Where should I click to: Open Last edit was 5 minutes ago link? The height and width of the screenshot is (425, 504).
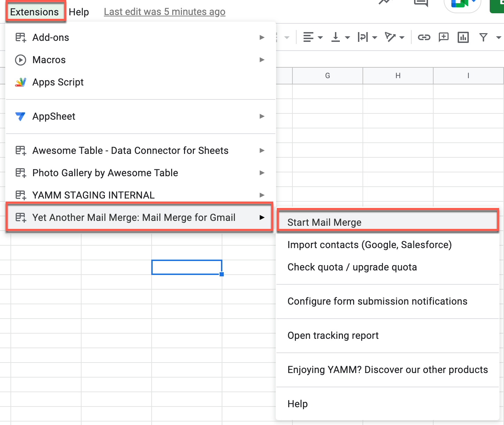tap(165, 12)
